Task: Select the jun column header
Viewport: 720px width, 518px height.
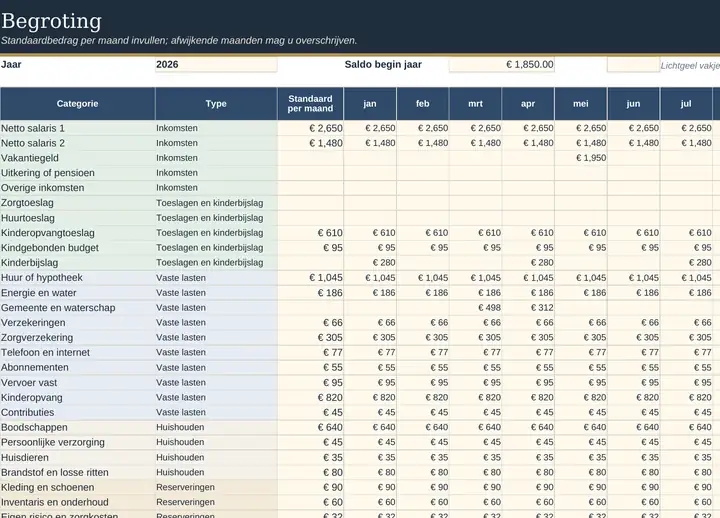Action: pyautogui.click(x=634, y=104)
